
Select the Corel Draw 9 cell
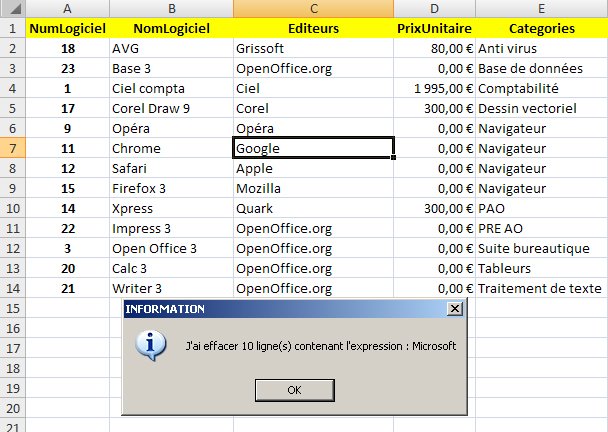click(171, 108)
